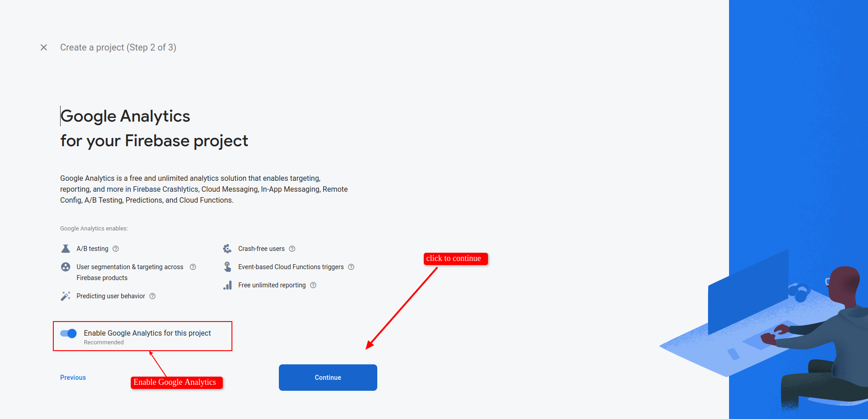Open help for A/B testing
Viewport: 868px width, 419px height.
(116, 249)
